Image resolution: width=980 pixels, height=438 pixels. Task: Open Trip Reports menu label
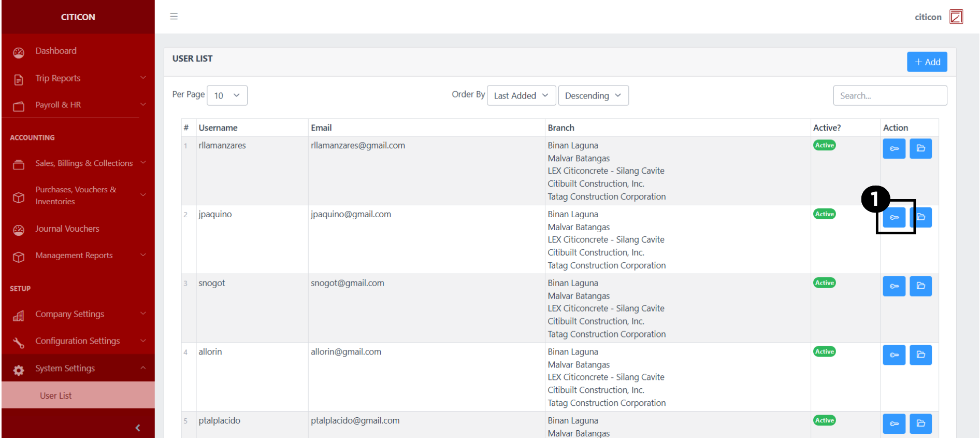[58, 78]
